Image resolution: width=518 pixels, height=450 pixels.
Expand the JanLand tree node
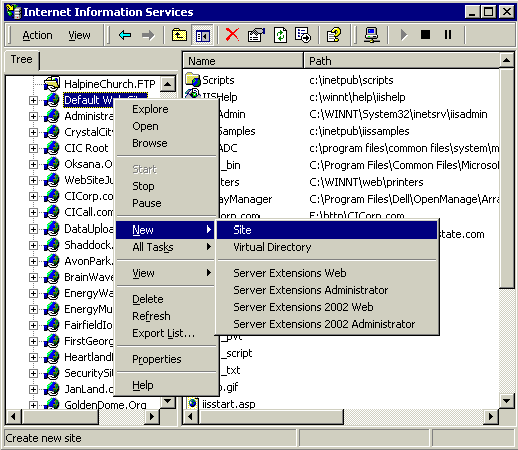(33, 389)
